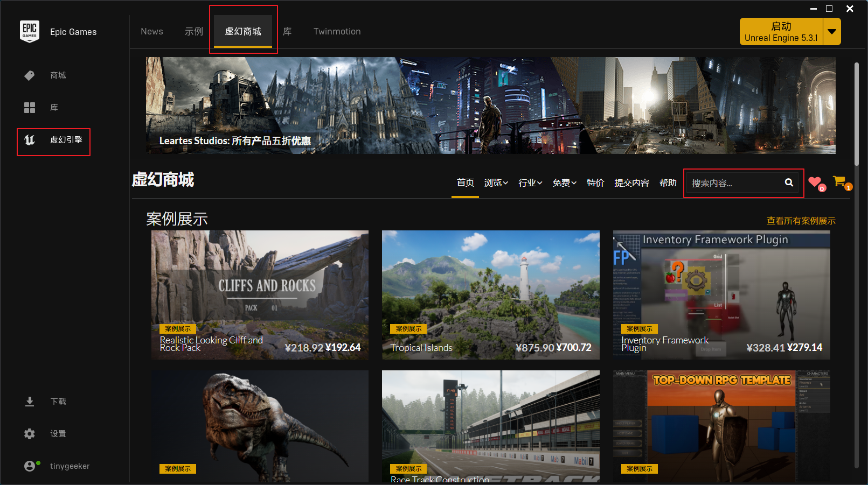Click the ¥700.72 Tropical Islands price
The width and height of the screenshot is (868, 485).
pyautogui.click(x=574, y=348)
